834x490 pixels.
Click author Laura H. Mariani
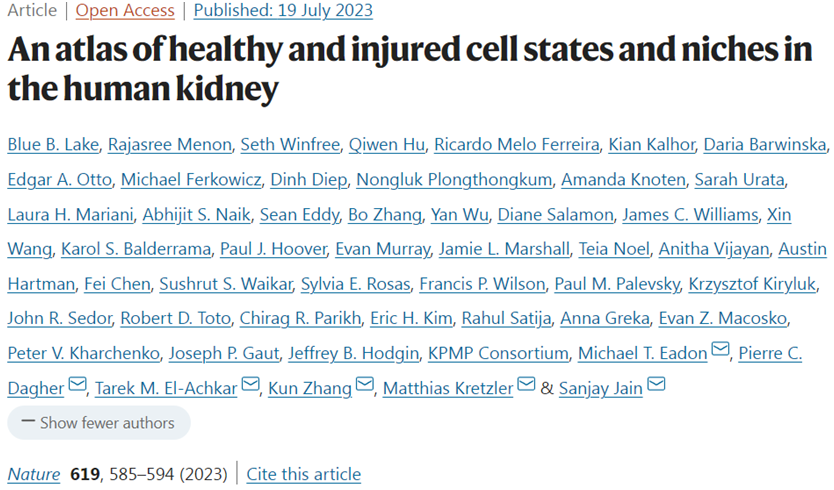coord(63,215)
